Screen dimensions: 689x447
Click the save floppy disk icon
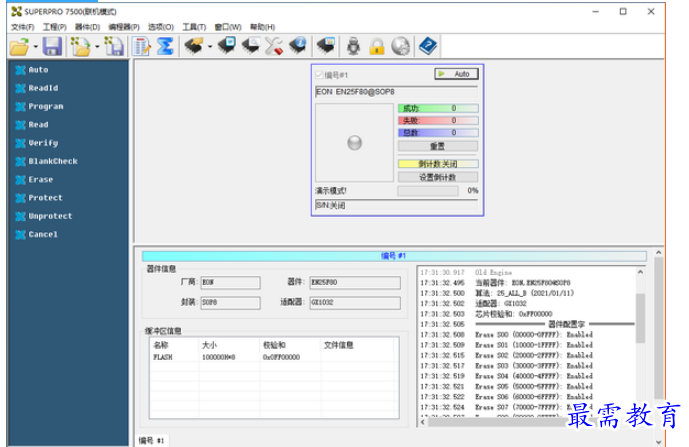52,46
